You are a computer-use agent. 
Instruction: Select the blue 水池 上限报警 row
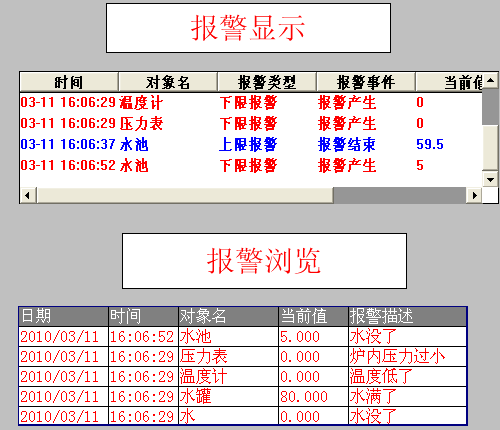coord(251,144)
